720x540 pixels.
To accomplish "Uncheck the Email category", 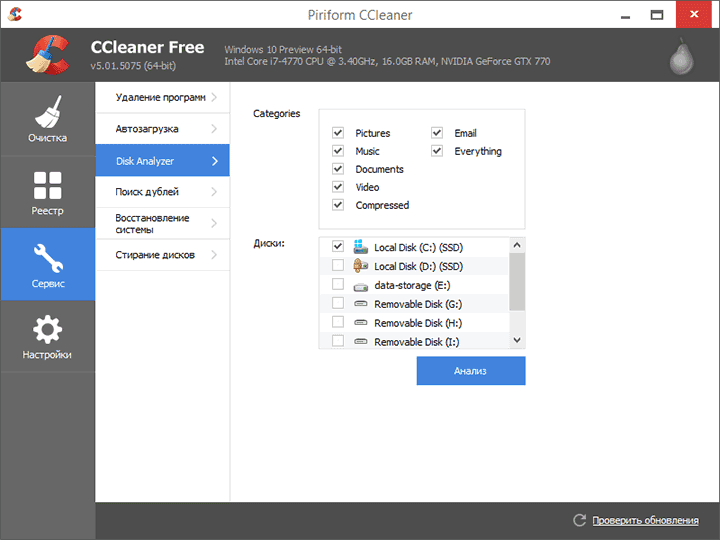I will pos(437,133).
